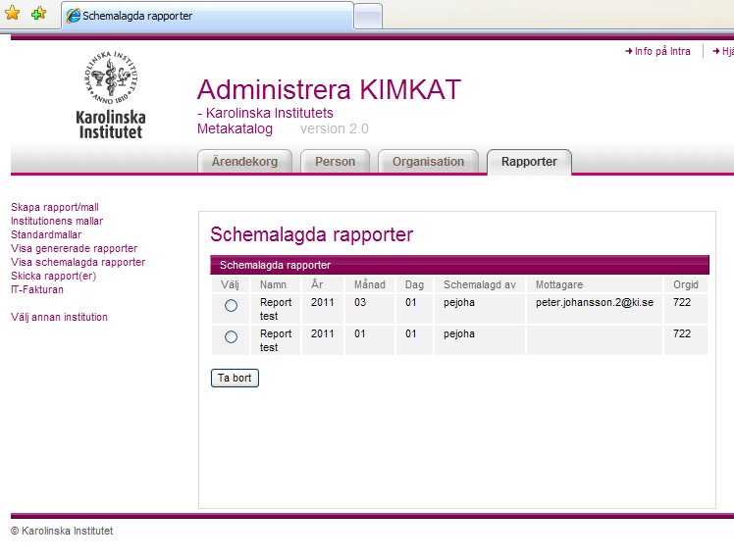Click Report test name in month 03 row
Viewport: 734px width, 560px height.
coord(276,309)
